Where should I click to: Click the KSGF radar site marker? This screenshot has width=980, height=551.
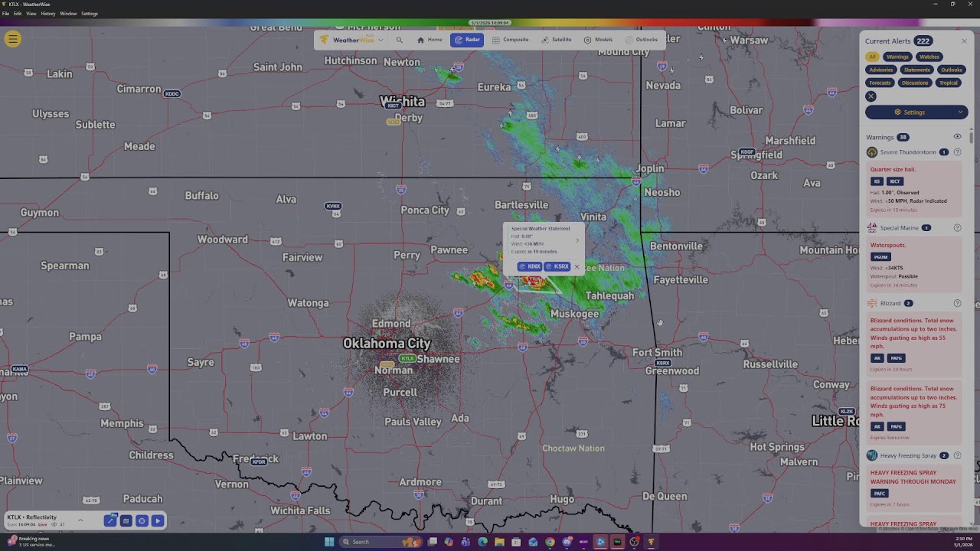747,152
